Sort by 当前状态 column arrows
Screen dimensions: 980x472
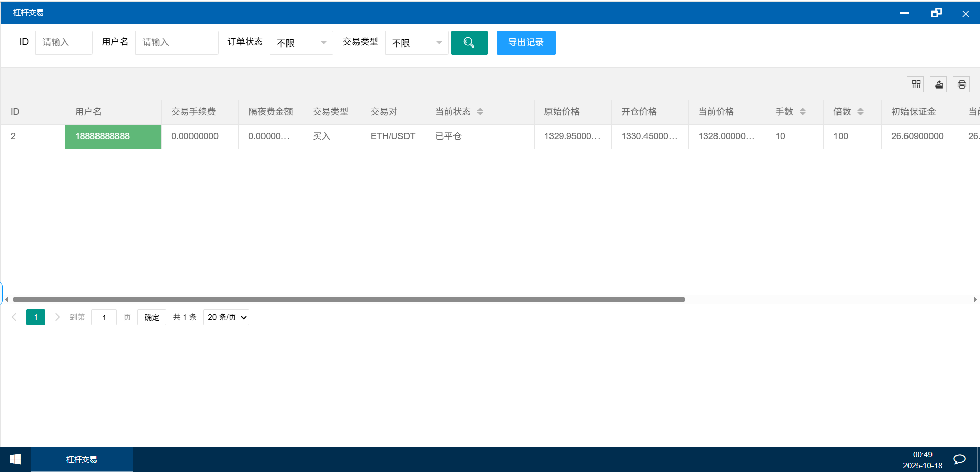coord(480,112)
